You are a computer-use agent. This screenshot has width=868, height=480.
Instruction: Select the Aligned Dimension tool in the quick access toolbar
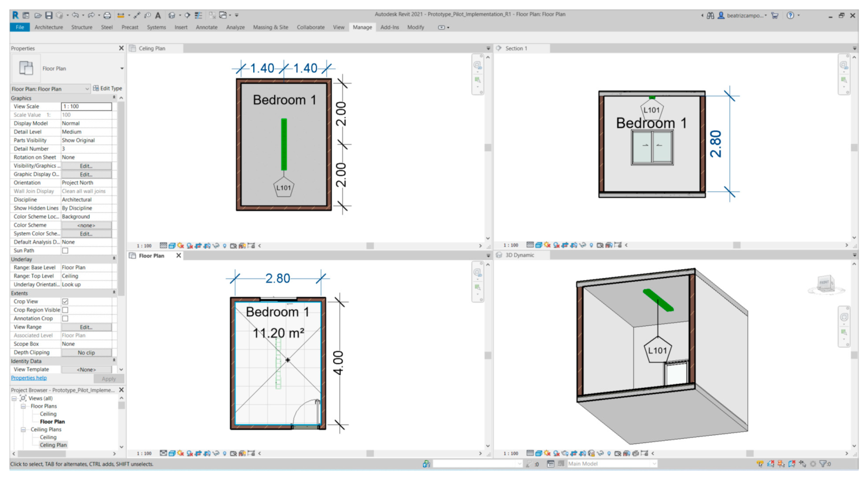coord(137,15)
